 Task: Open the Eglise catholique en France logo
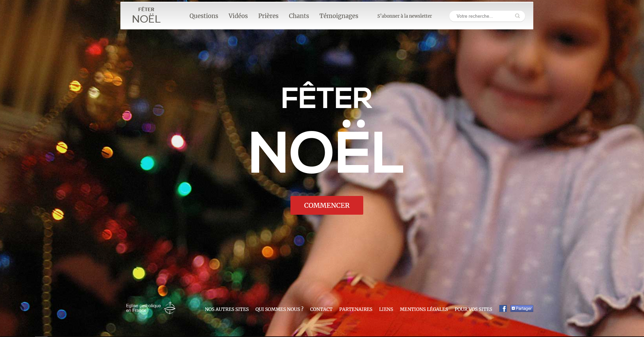[151, 308]
